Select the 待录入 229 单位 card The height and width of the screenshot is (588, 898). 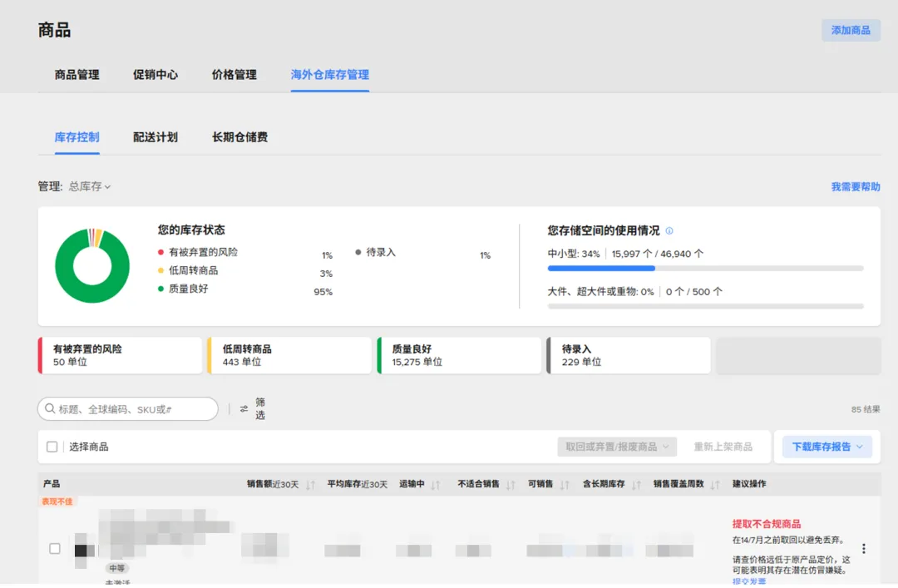coord(629,355)
